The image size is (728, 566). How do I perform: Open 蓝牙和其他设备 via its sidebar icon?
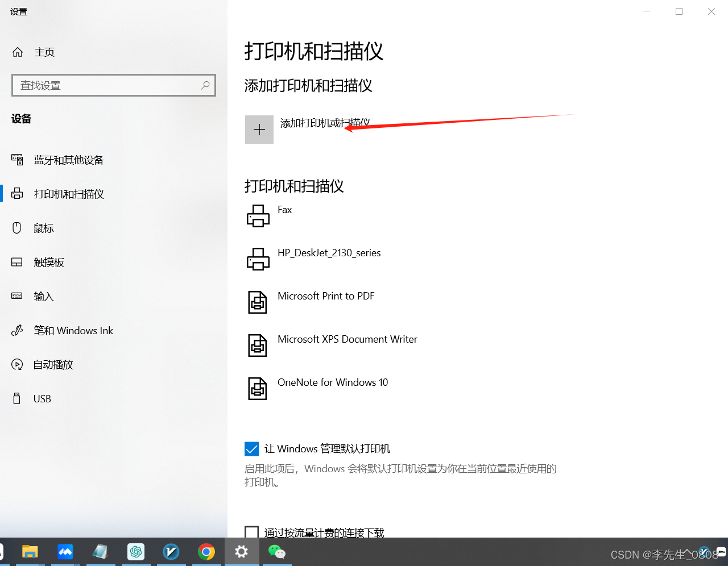(x=18, y=160)
